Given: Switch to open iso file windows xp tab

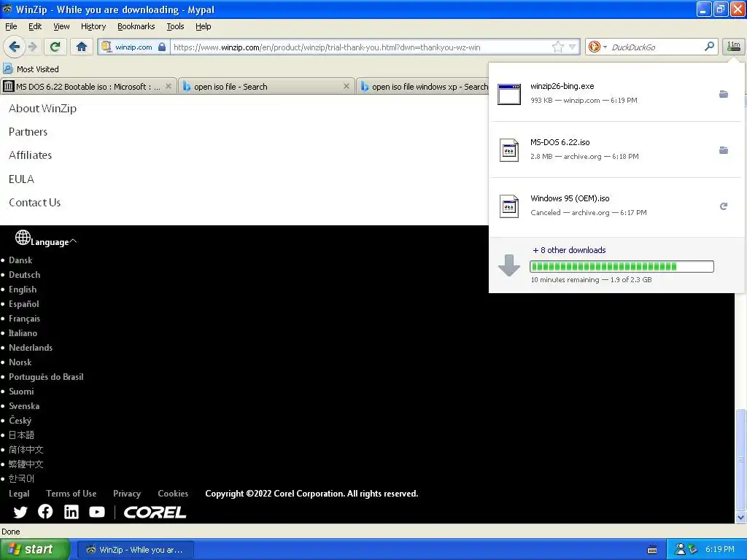Looking at the screenshot, I should point(422,86).
